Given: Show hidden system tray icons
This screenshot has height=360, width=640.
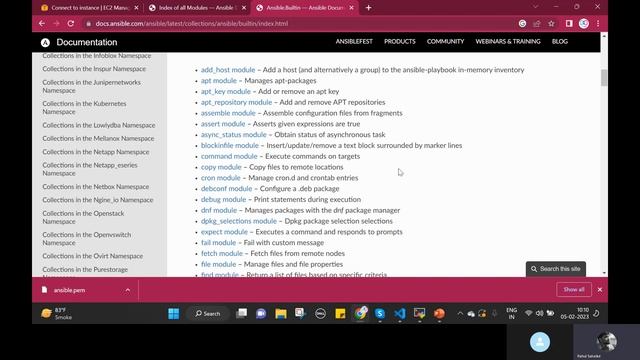Looking at the screenshot, I should coord(460,313).
